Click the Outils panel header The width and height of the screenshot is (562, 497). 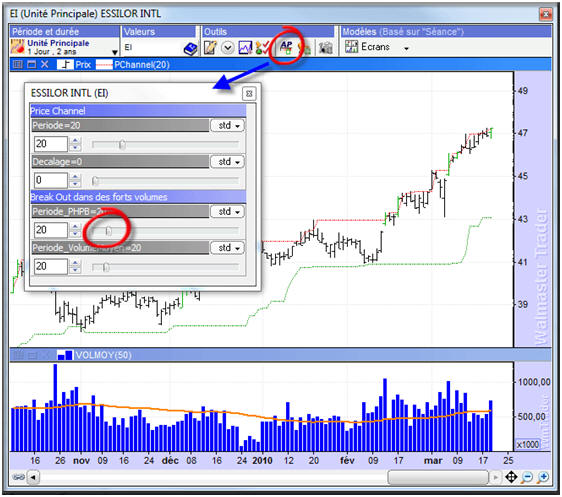268,32
